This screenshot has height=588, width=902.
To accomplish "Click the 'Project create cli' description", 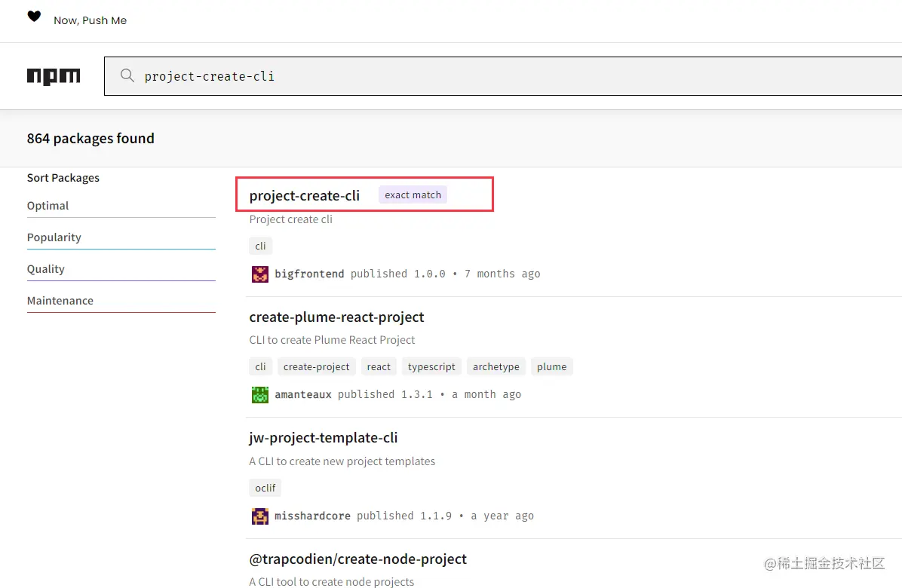I will (291, 219).
